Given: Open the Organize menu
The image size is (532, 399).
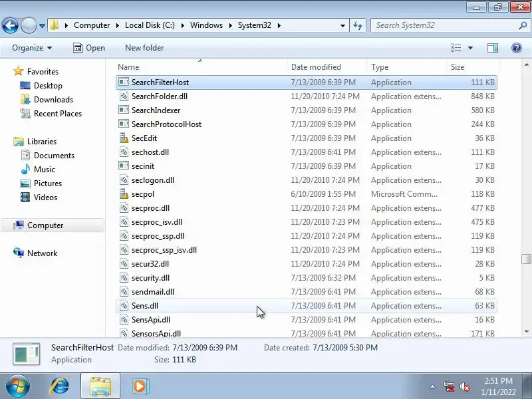Looking at the screenshot, I should [32, 48].
